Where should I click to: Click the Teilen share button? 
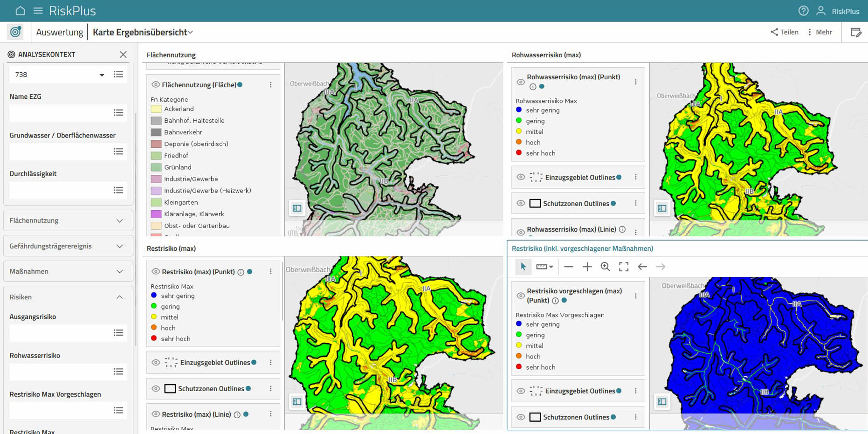[785, 32]
